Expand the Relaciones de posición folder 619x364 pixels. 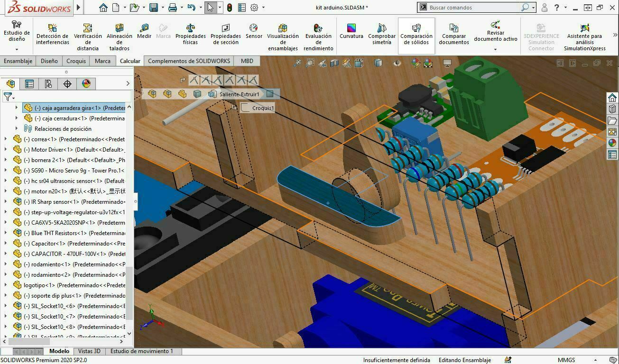17,129
